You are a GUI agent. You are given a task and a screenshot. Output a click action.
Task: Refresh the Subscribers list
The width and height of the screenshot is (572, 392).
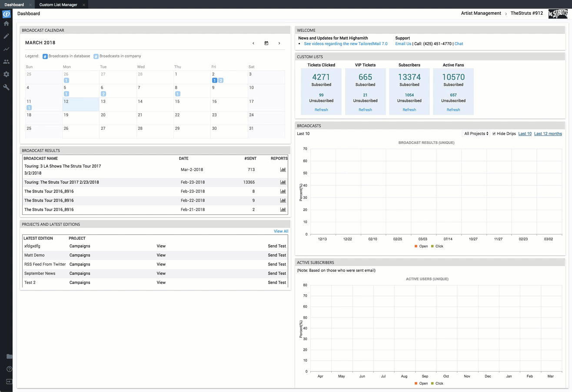click(409, 110)
